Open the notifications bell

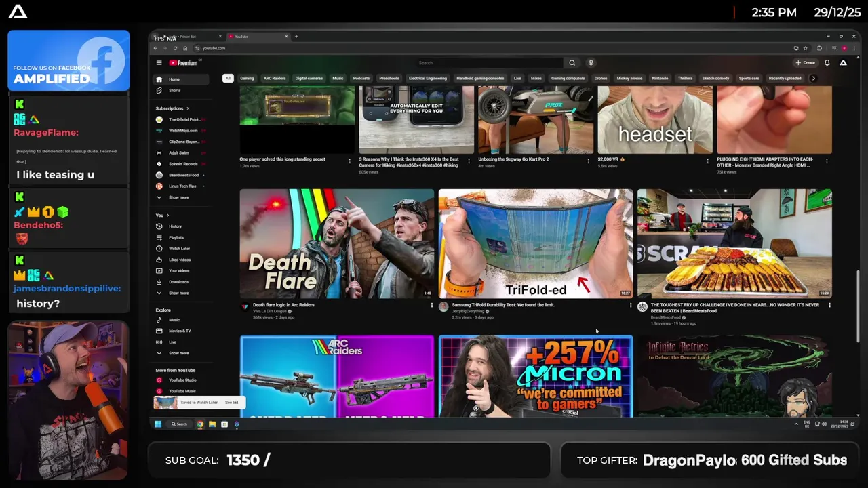tap(827, 63)
